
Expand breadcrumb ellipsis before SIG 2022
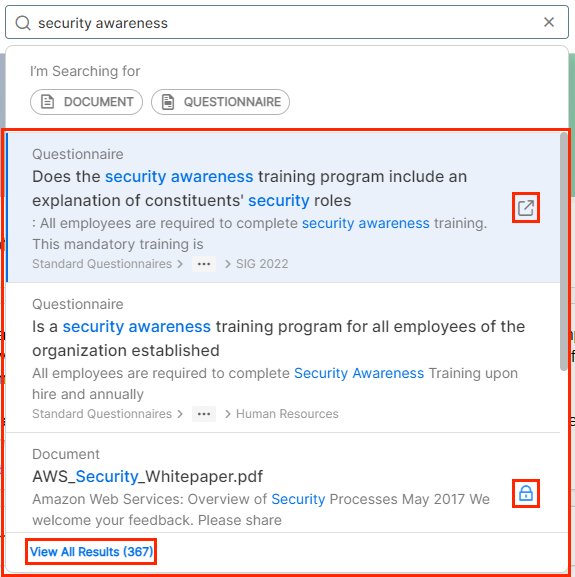[x=204, y=264]
